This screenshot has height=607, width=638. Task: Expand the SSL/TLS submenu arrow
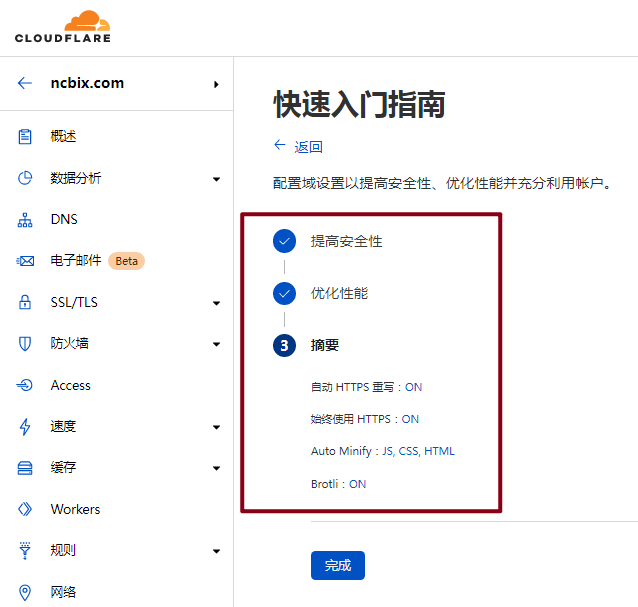216,303
